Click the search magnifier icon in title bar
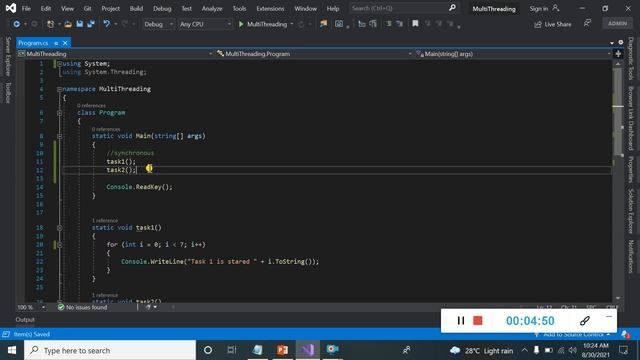Viewport: 640px width, 360px height. tap(452, 8)
